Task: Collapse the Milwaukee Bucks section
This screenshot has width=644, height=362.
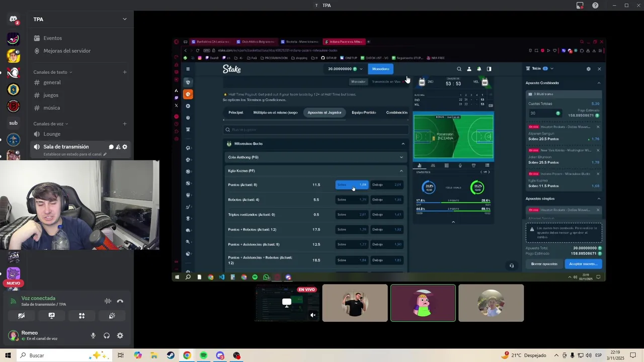Action: click(x=403, y=144)
